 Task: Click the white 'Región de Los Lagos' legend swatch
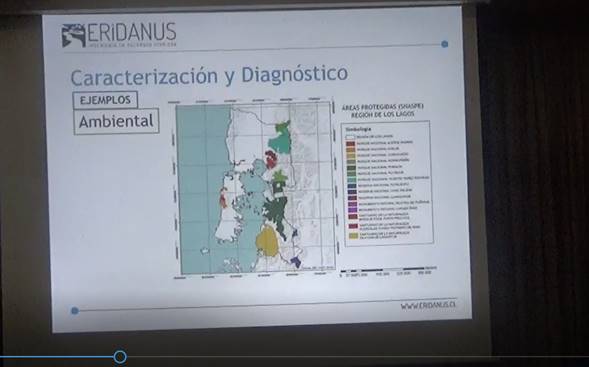(350, 137)
